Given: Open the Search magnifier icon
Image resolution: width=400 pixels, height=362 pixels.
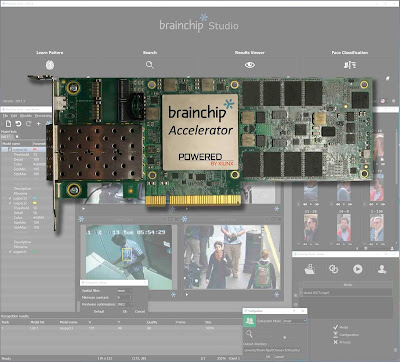Looking at the screenshot, I should (x=150, y=65).
